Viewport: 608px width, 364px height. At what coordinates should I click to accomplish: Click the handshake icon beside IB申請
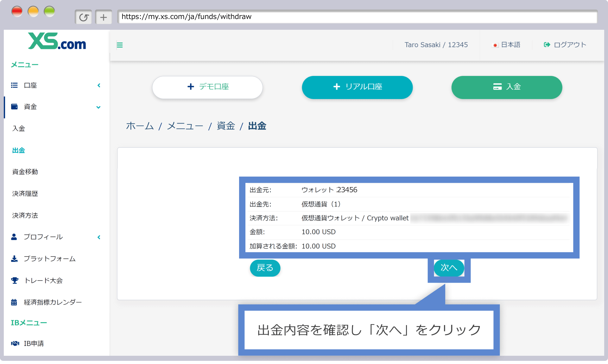coord(15,343)
